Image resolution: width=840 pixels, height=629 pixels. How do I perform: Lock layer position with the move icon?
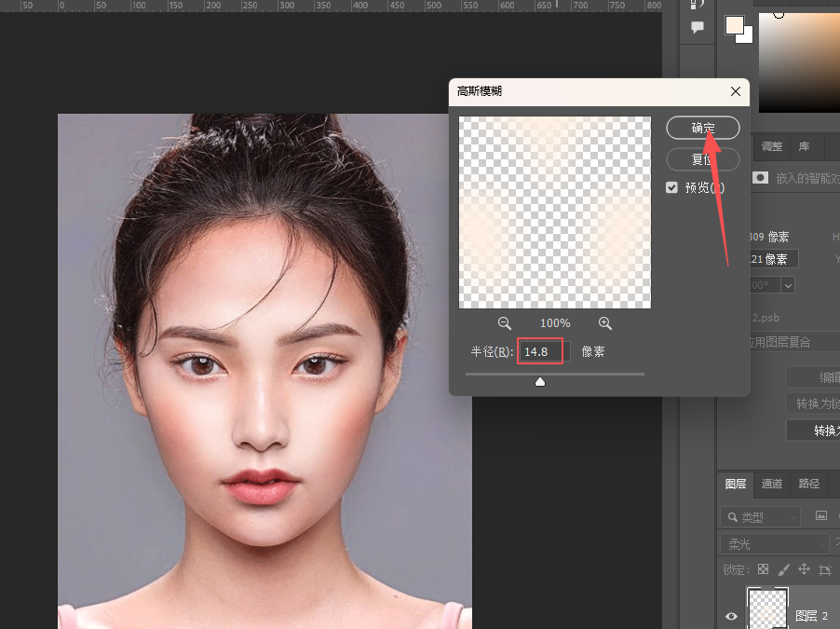coord(804,569)
